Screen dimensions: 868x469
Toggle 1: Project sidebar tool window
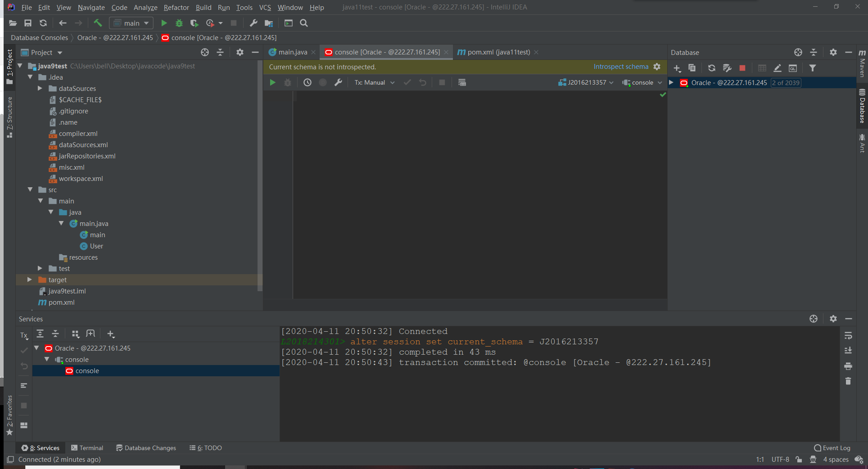(x=9, y=67)
